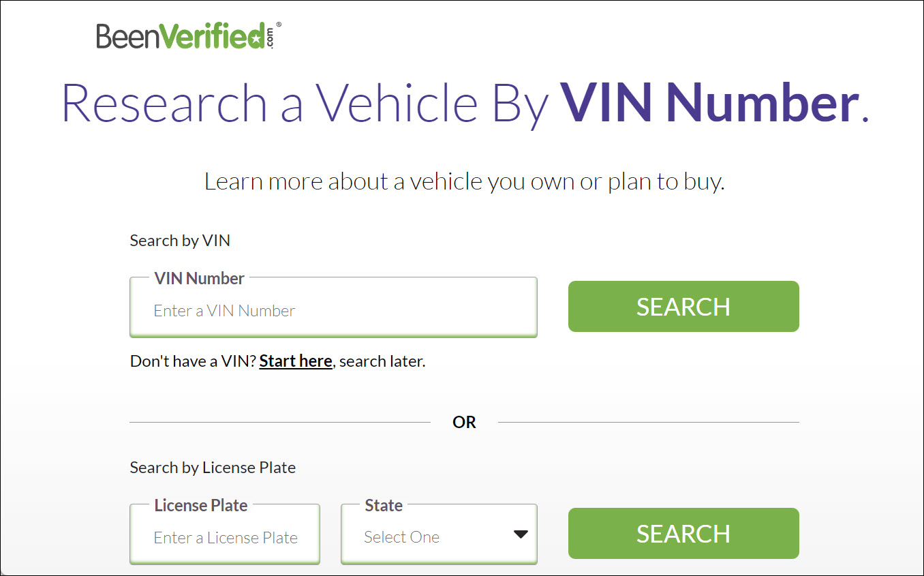Open the Start here link

click(x=296, y=361)
